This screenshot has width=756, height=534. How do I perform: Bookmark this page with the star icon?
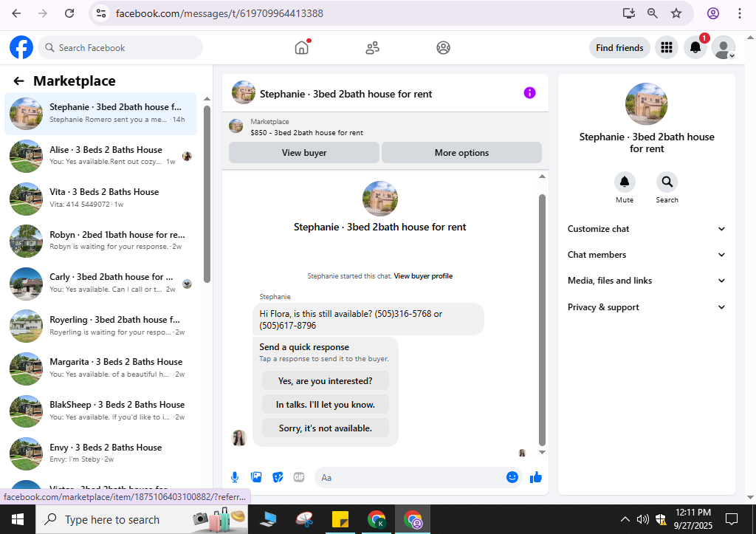(x=676, y=13)
